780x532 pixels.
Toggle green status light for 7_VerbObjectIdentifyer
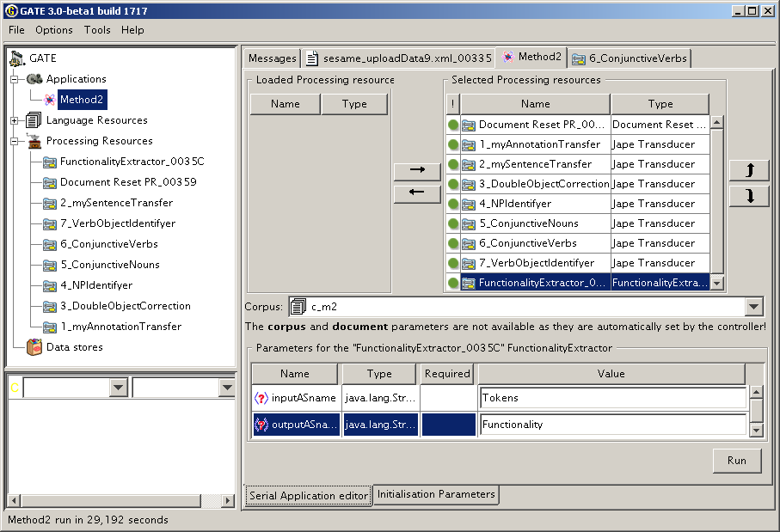click(x=452, y=263)
